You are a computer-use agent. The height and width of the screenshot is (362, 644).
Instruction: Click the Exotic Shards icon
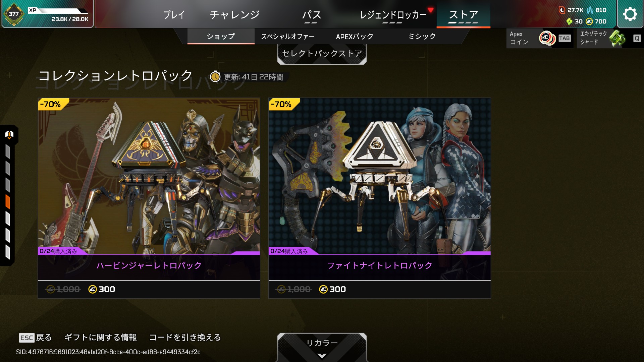click(618, 38)
